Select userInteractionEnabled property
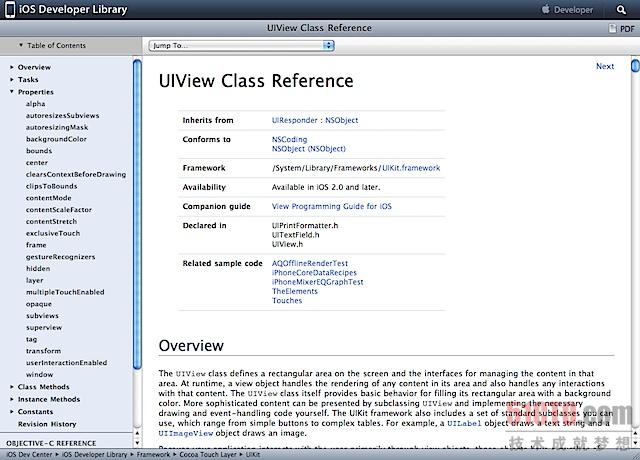The height and width of the screenshot is (460, 640). click(x=67, y=363)
